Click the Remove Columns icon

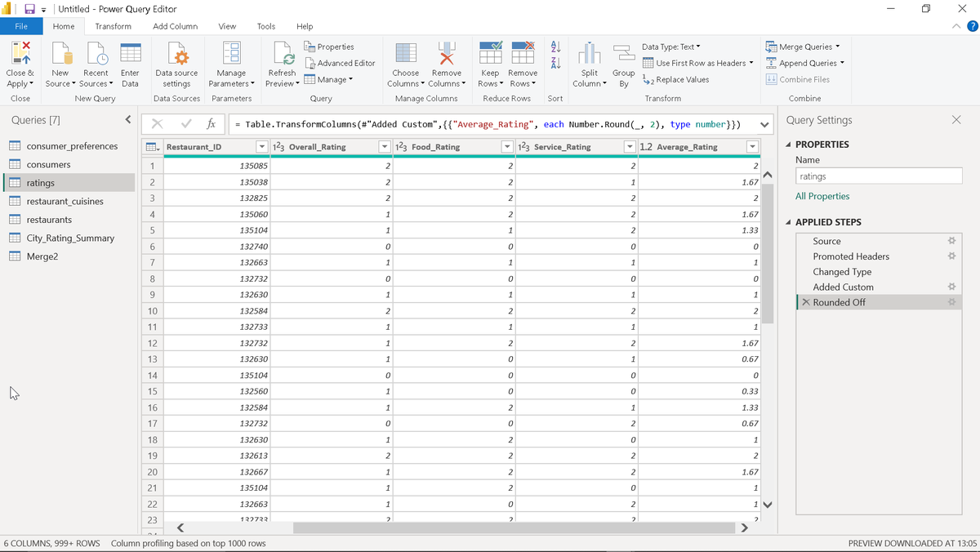(446, 53)
